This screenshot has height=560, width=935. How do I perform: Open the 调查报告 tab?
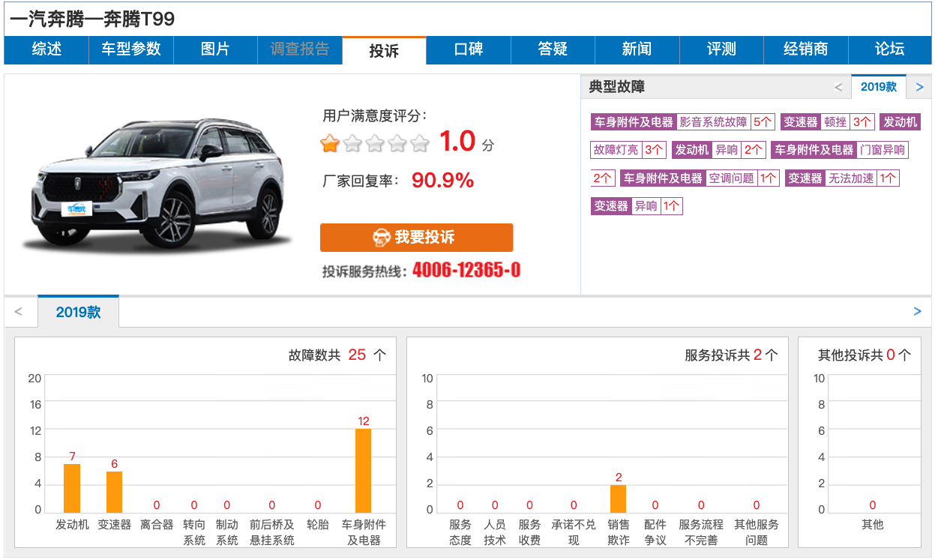coord(300,49)
